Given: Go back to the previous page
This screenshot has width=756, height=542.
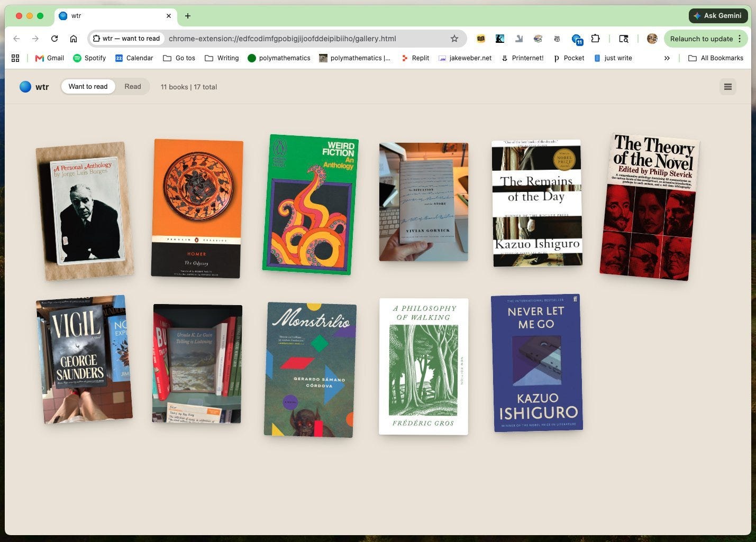Looking at the screenshot, I should 16,39.
